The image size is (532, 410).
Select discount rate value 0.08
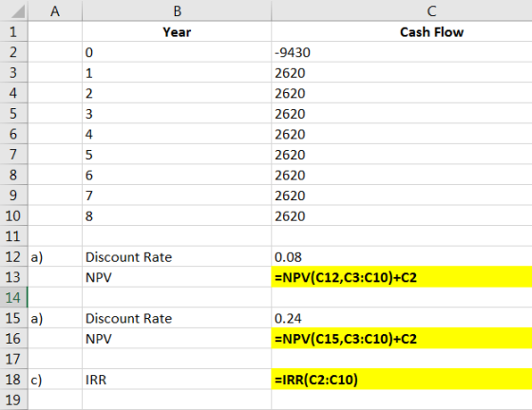[402, 257]
